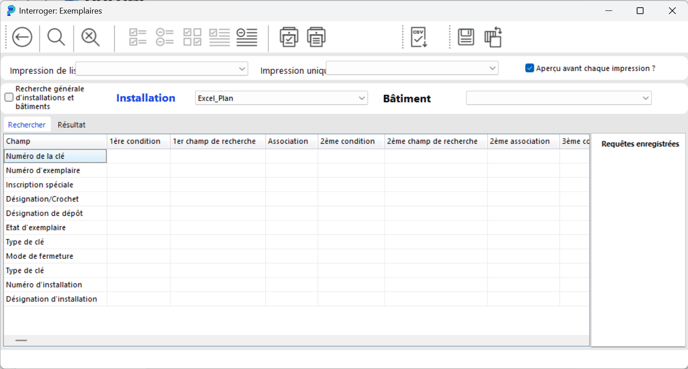Open the Impression unique dropdown
This screenshot has height=369, width=688.
point(412,68)
